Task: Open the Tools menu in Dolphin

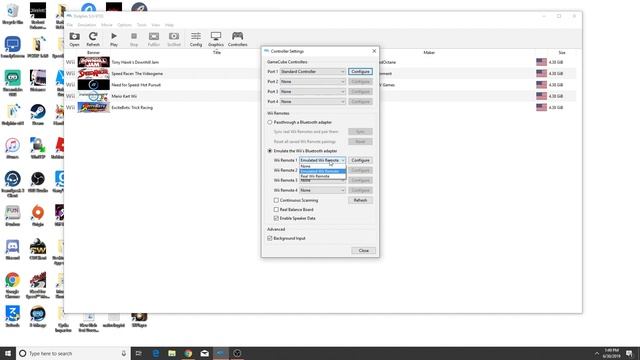Action: (x=142, y=25)
